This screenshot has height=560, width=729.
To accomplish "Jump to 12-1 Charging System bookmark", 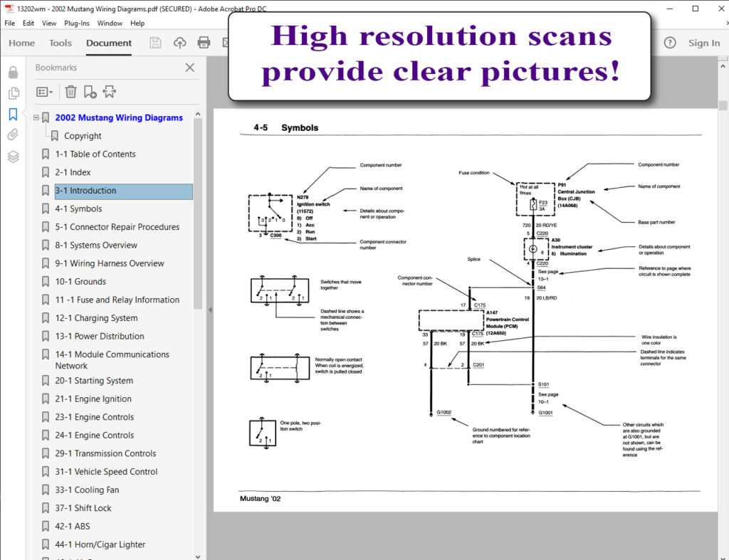I will [96, 318].
